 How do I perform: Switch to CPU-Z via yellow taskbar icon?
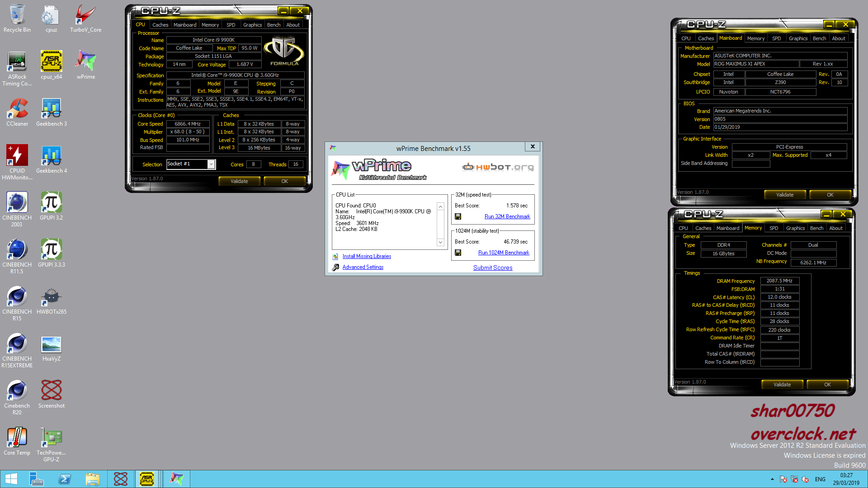(147, 479)
